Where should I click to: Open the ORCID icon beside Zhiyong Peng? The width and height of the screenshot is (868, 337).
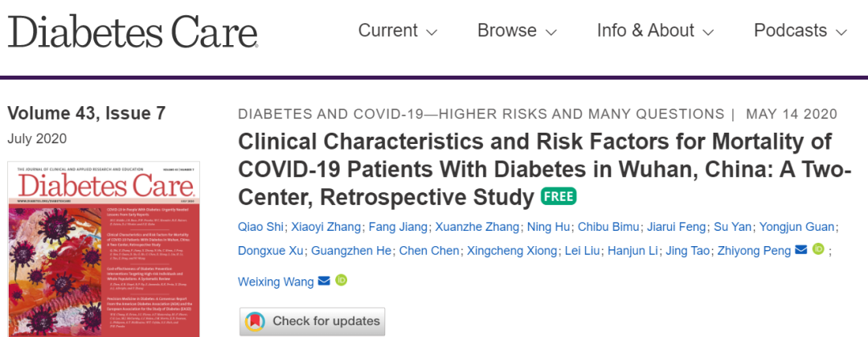pyautogui.click(x=818, y=249)
